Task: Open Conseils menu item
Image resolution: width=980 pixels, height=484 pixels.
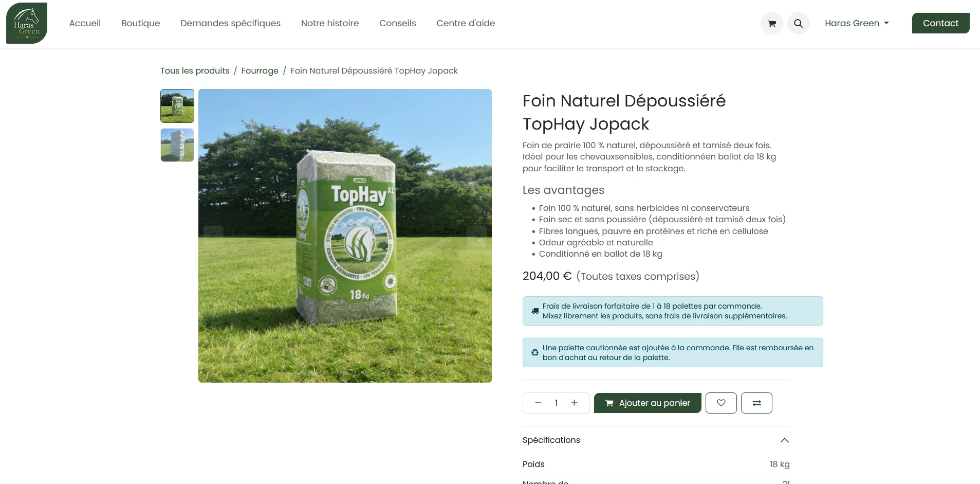Action: 398,23
